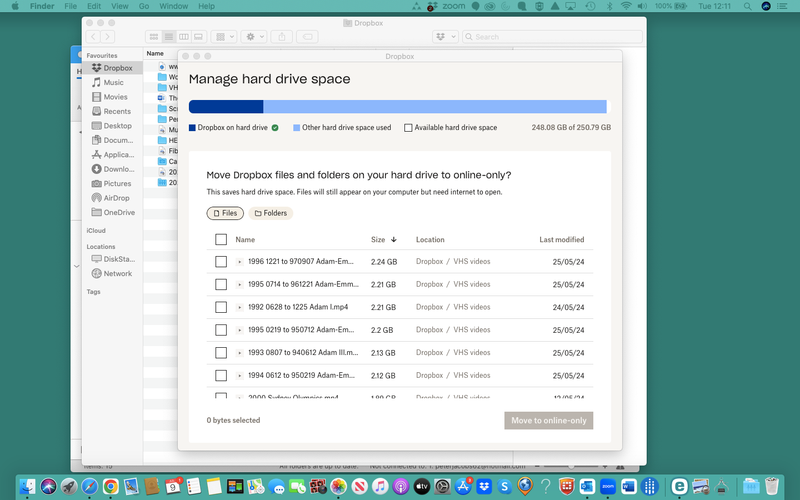Image resolution: width=800 pixels, height=500 pixels.
Task: Open Google Chrome from the Dock
Action: [110, 486]
